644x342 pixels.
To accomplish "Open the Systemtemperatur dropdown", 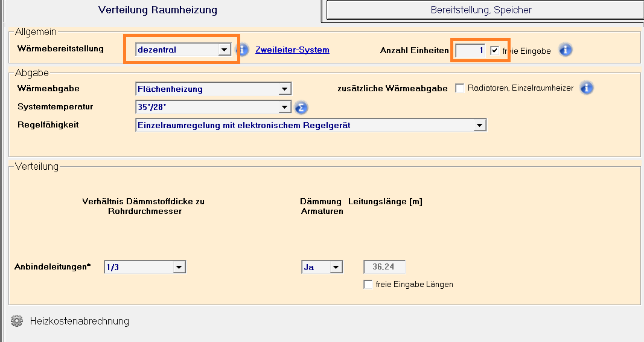I will (x=284, y=108).
